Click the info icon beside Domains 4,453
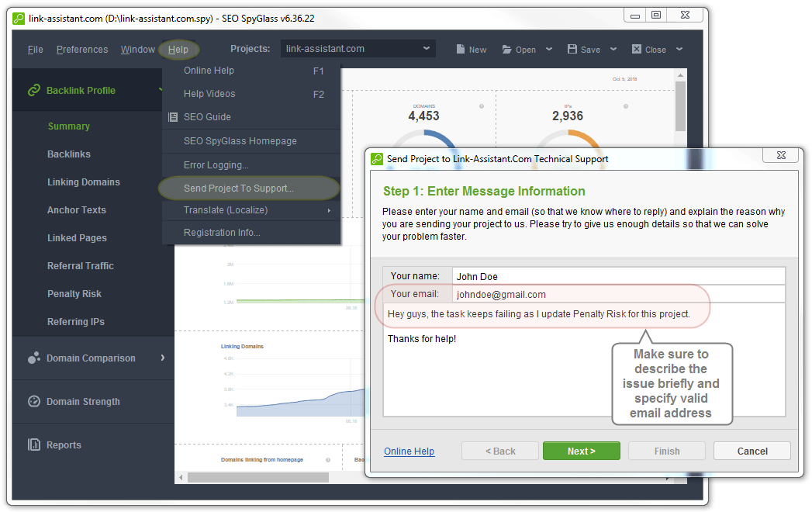The height and width of the screenshot is (512, 812). coord(482,106)
